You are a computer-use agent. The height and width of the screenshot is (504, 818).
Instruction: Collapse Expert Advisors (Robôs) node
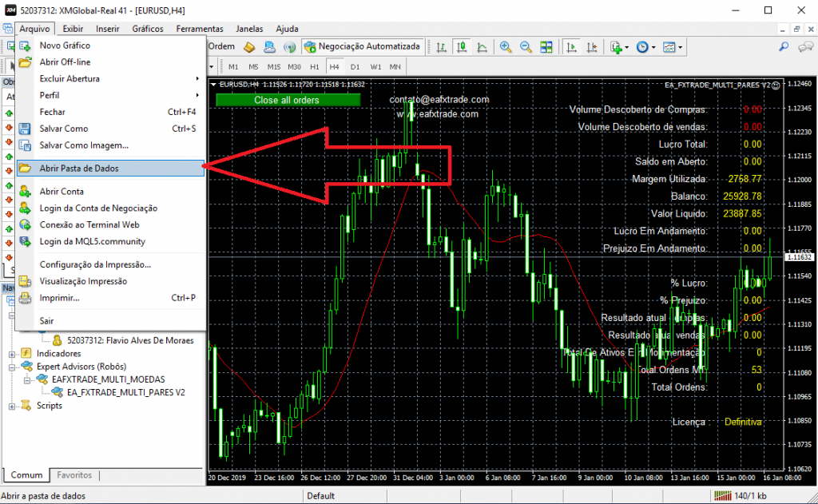pyautogui.click(x=11, y=367)
